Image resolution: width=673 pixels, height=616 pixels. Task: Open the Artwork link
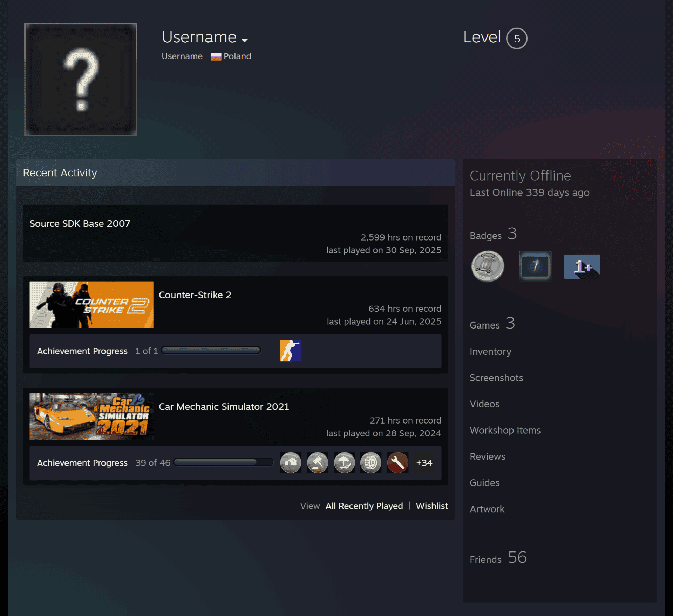click(x=487, y=509)
